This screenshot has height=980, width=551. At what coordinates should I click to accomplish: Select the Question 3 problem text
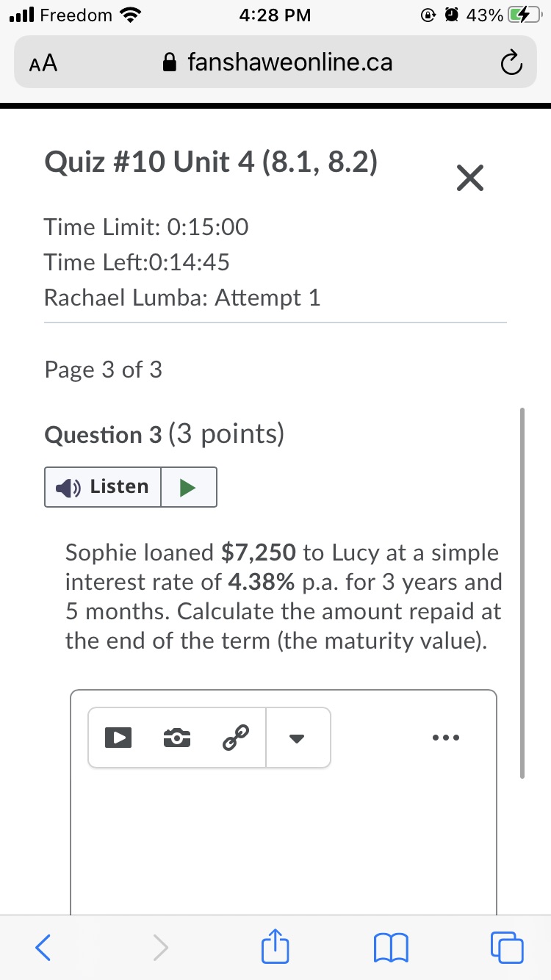[x=284, y=597]
